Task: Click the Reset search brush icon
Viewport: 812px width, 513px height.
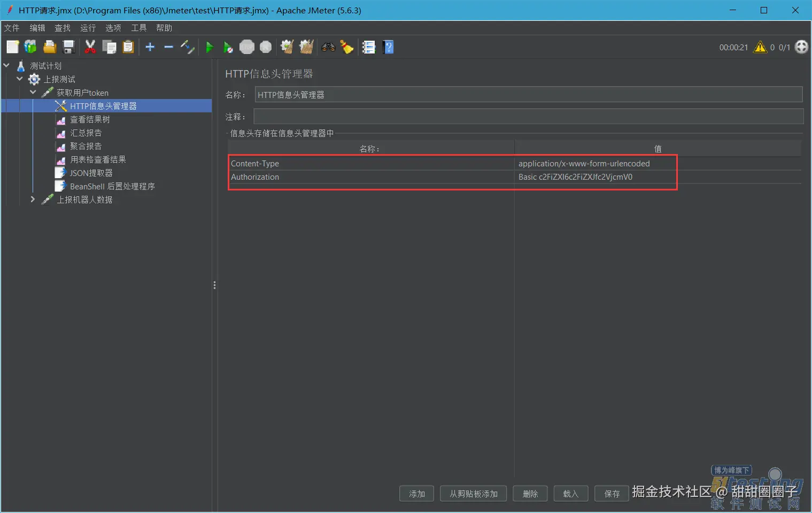Action: [x=347, y=47]
